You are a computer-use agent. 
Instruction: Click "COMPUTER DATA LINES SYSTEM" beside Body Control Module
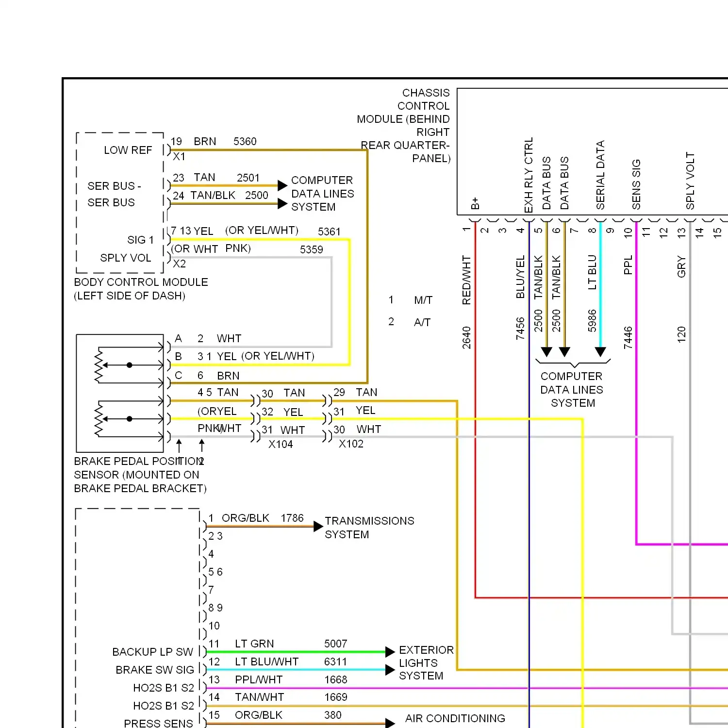click(323, 194)
